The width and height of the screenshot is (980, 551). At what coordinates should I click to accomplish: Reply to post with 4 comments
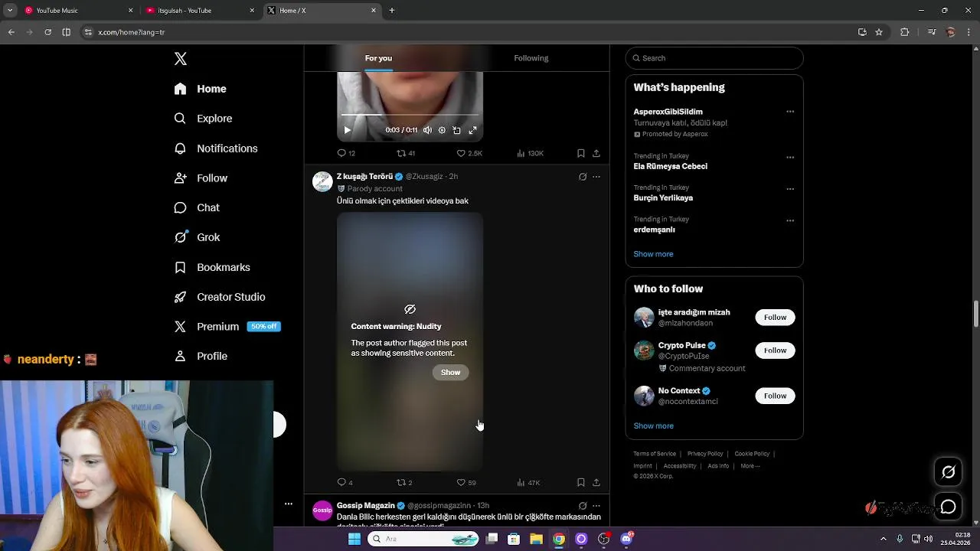tap(345, 482)
